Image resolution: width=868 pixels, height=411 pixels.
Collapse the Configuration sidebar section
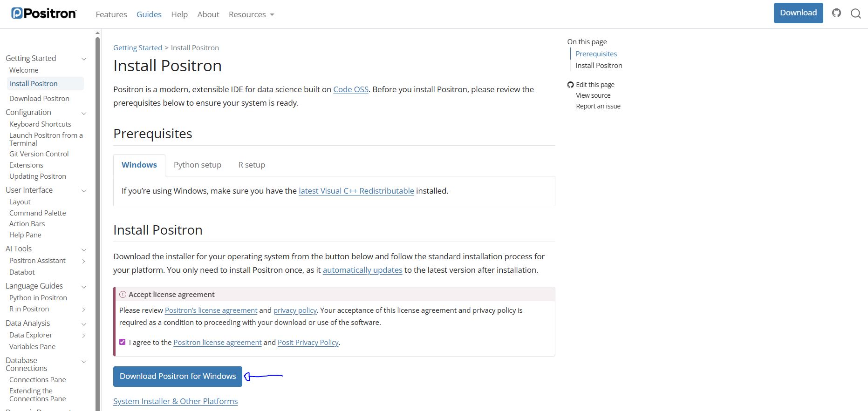[84, 113]
